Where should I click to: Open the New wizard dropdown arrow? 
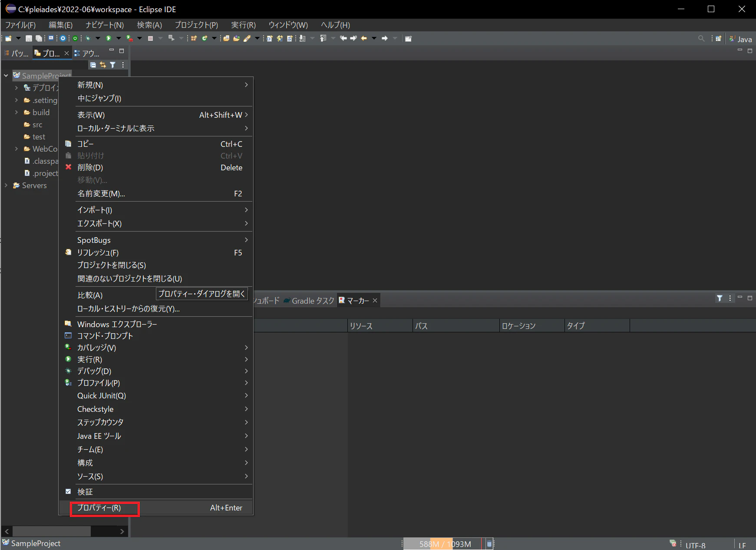tap(18, 38)
